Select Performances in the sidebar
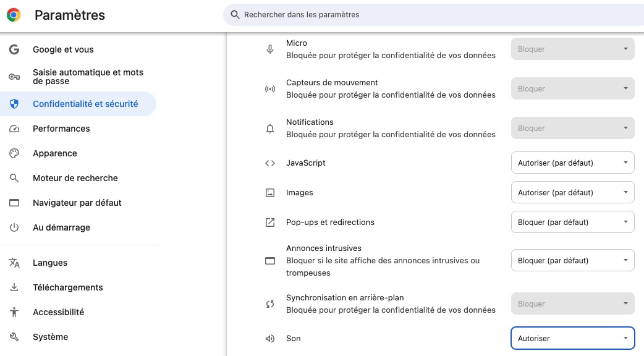The height and width of the screenshot is (356, 644). pyautogui.click(x=61, y=129)
